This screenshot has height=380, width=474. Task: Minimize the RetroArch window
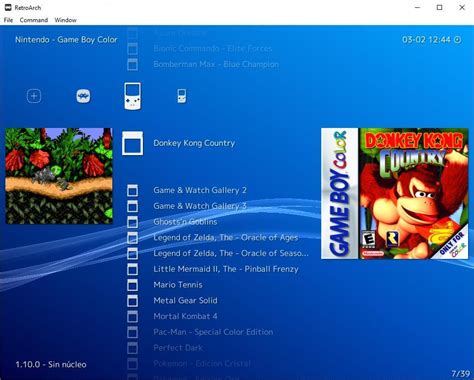(x=417, y=7)
